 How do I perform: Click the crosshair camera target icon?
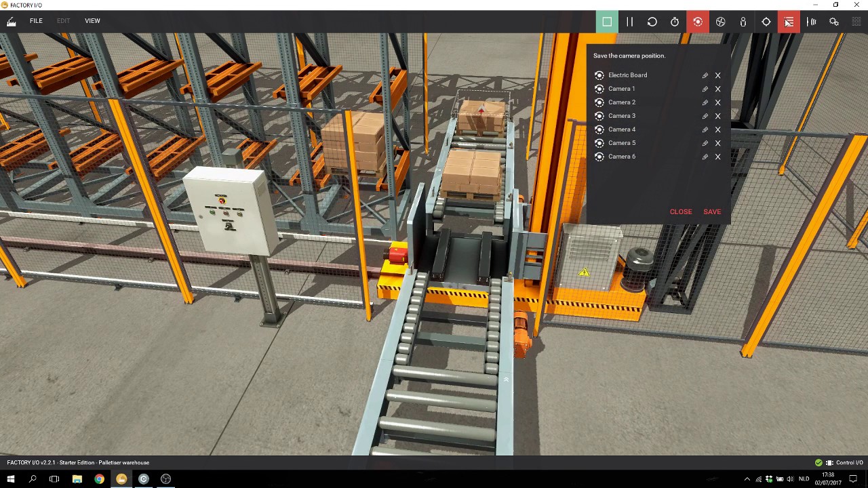766,22
